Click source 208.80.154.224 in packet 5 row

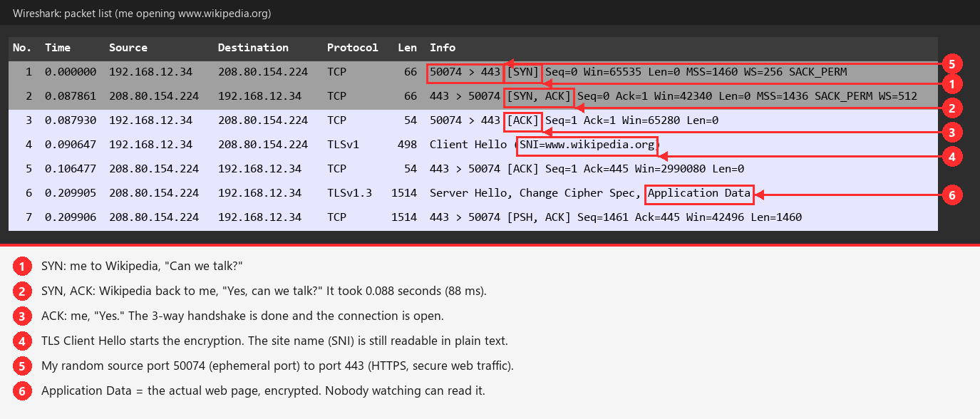point(154,169)
